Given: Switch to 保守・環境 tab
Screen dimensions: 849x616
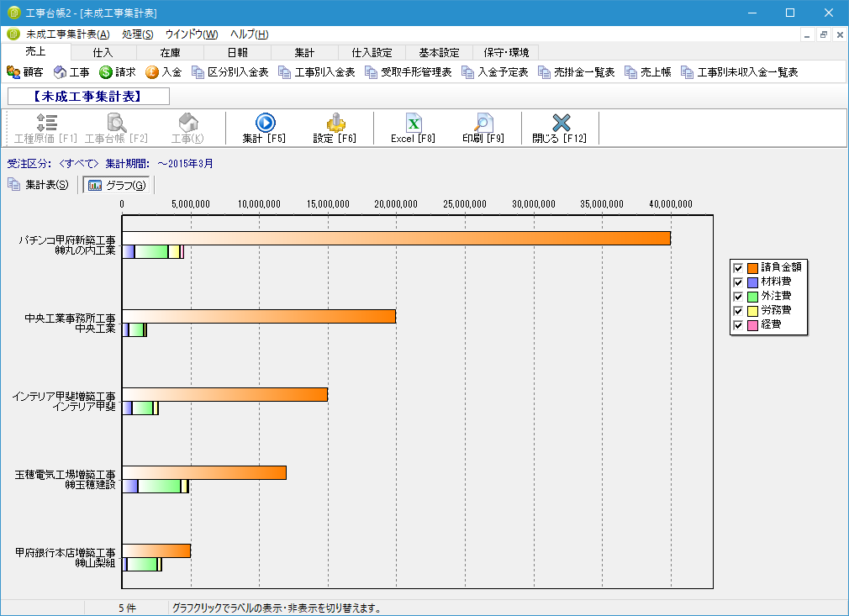Looking at the screenshot, I should [506, 52].
